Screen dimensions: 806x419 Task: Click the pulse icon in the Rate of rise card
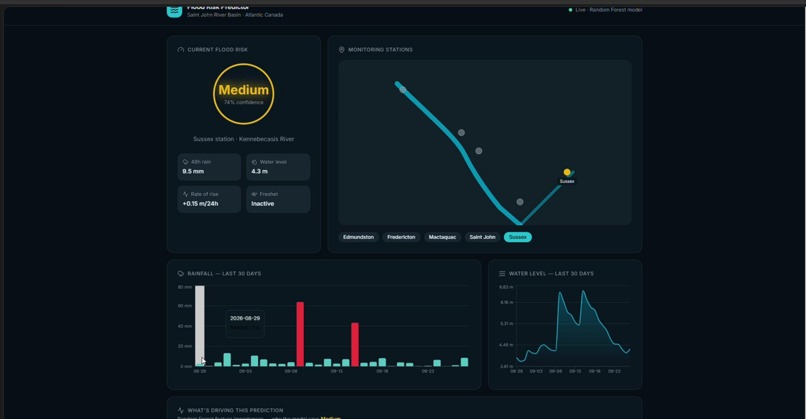click(186, 194)
